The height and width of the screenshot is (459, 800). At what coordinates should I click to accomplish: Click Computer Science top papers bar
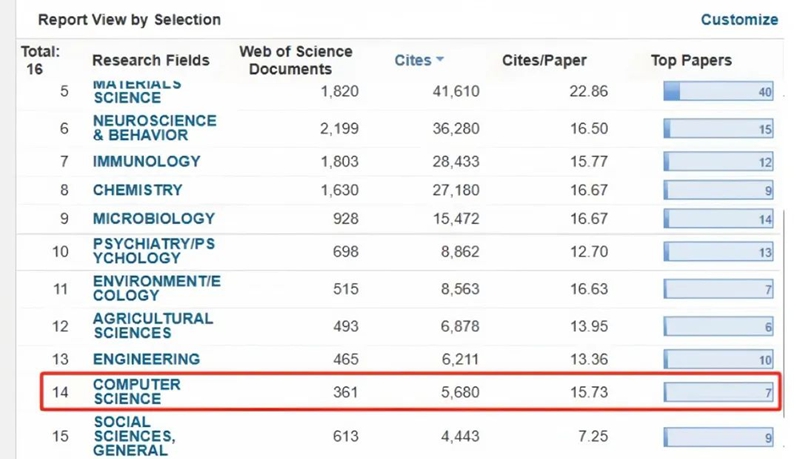718,393
